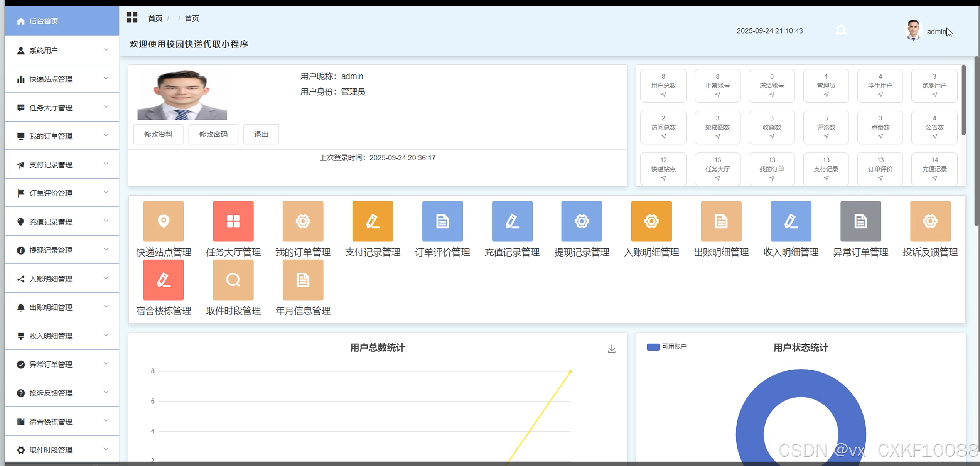Click the 修改密码 button
This screenshot has width=980, height=466.
tap(213, 134)
